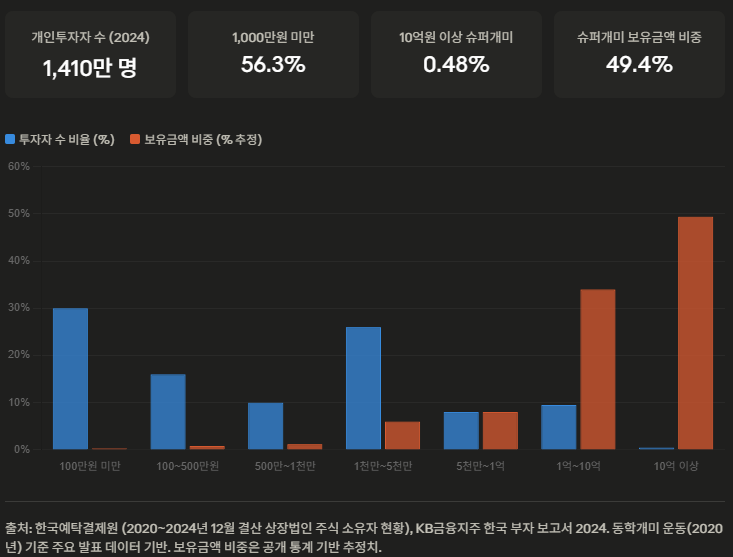This screenshot has width=733, height=557.
Task: Click the value 56.3%
Action: (273, 64)
